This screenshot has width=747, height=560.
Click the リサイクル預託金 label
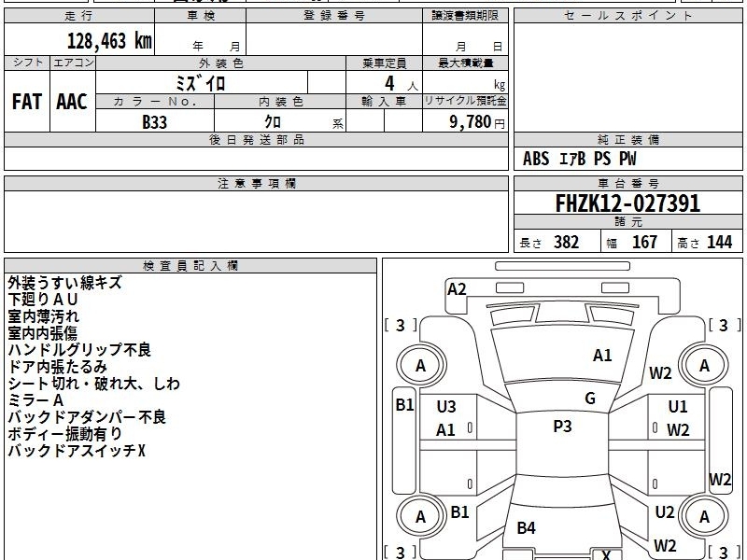pos(465,101)
